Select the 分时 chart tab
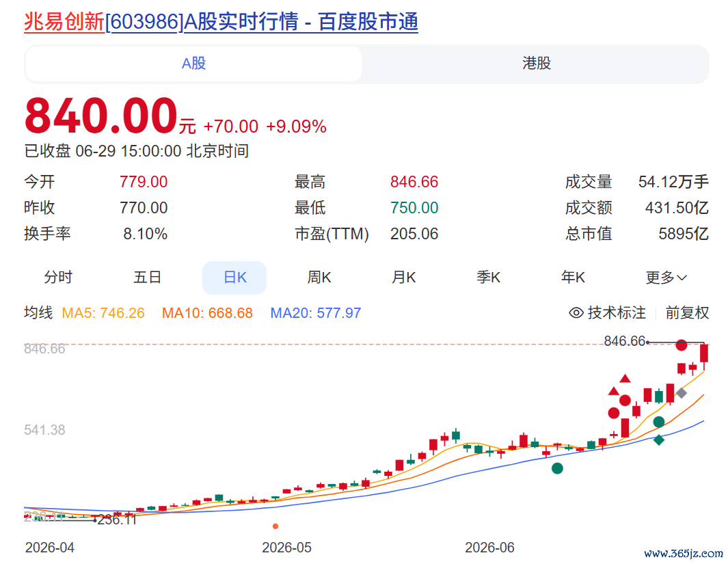 (x=58, y=278)
